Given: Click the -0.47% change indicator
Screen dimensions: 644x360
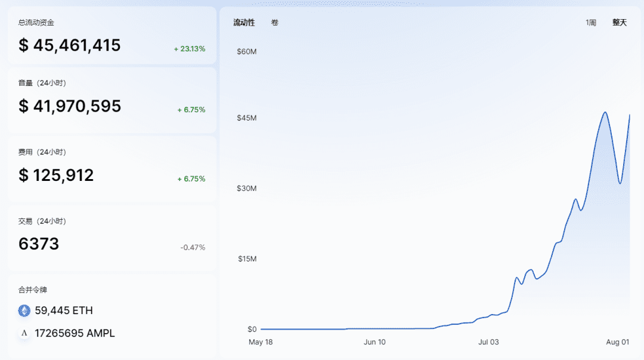Looking at the screenshot, I should (x=193, y=247).
